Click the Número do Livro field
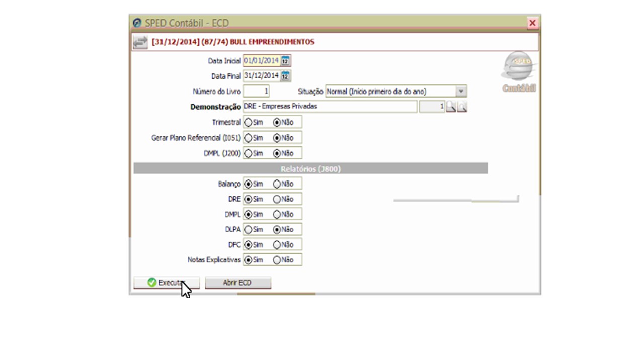644x362 pixels. [x=256, y=92]
